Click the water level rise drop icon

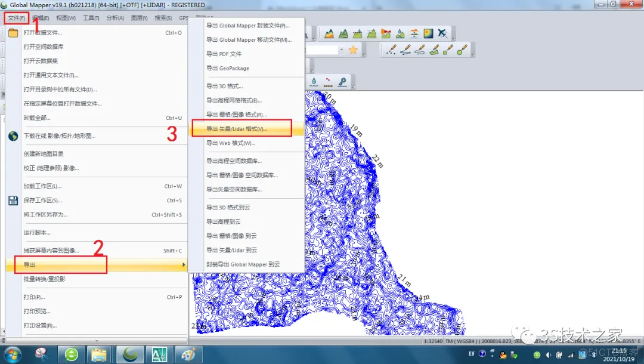pos(314,82)
